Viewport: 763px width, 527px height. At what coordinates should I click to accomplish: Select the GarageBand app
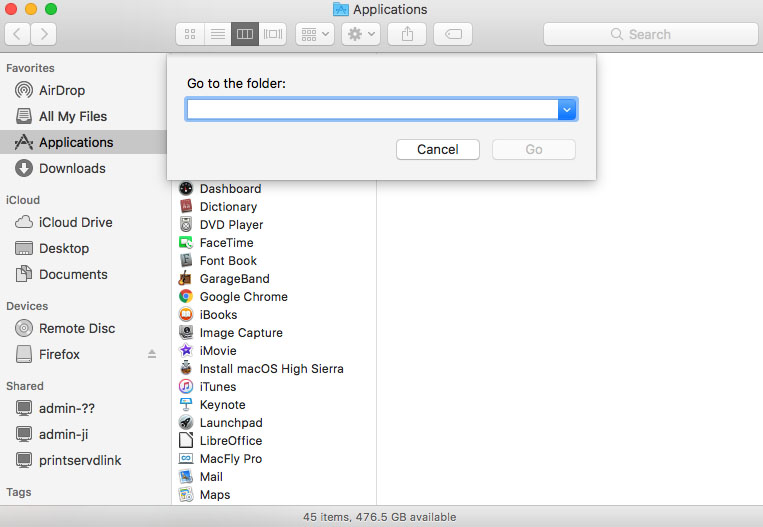pyautogui.click(x=235, y=279)
